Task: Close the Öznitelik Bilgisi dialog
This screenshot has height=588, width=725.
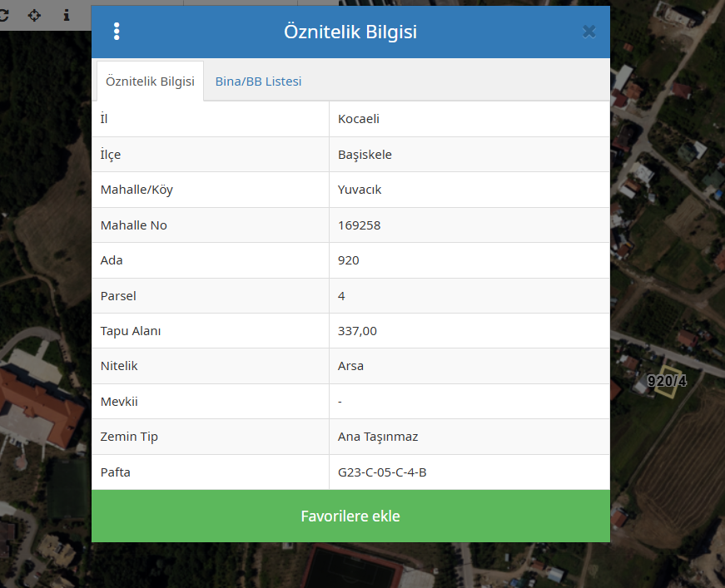Action: pyautogui.click(x=588, y=32)
